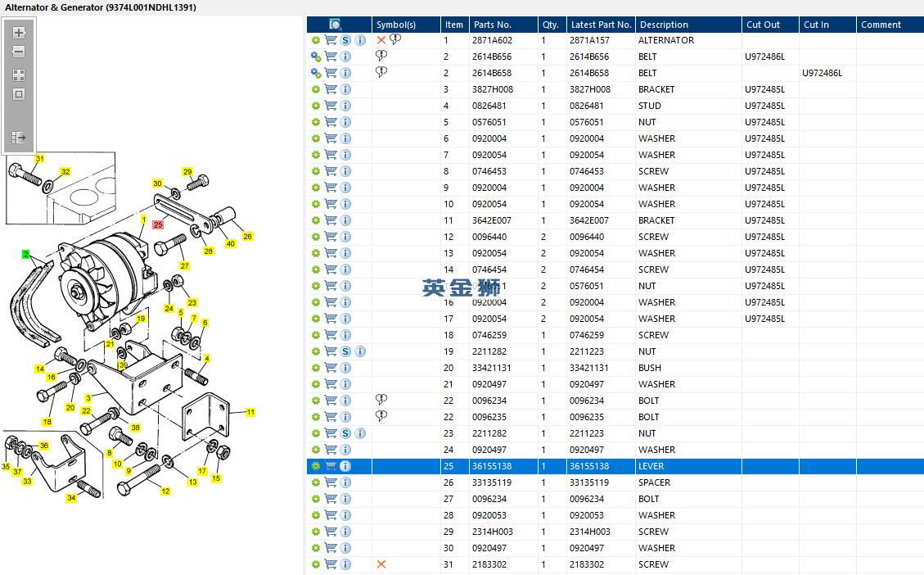The width and height of the screenshot is (924, 575).
Task: Click callout 31 in inset drawing
Action: (x=39, y=159)
